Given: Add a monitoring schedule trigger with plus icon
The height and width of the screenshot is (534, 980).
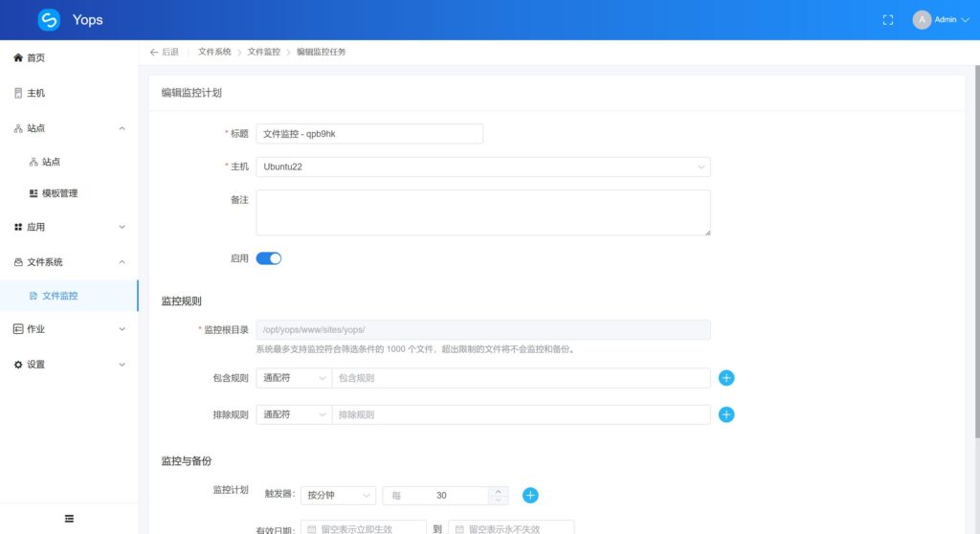Looking at the screenshot, I should [530, 496].
